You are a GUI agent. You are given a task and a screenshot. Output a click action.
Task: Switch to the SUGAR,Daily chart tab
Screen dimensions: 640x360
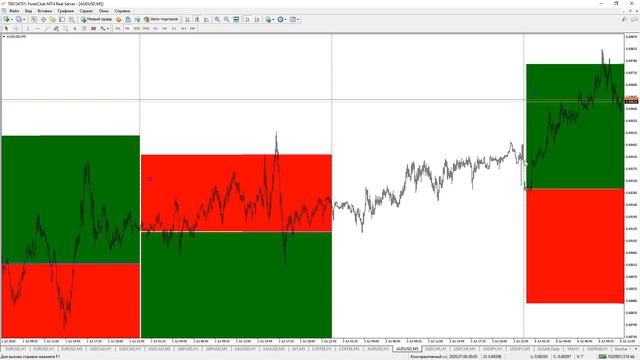tap(548, 349)
